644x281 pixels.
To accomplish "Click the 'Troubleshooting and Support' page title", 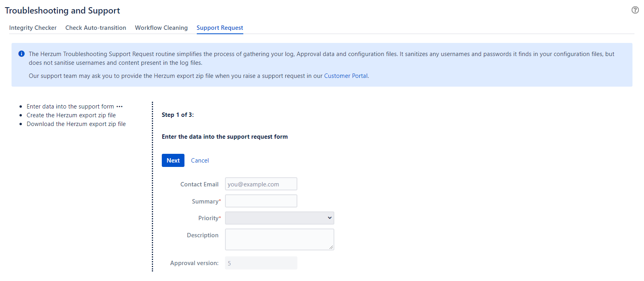I will pyautogui.click(x=62, y=11).
